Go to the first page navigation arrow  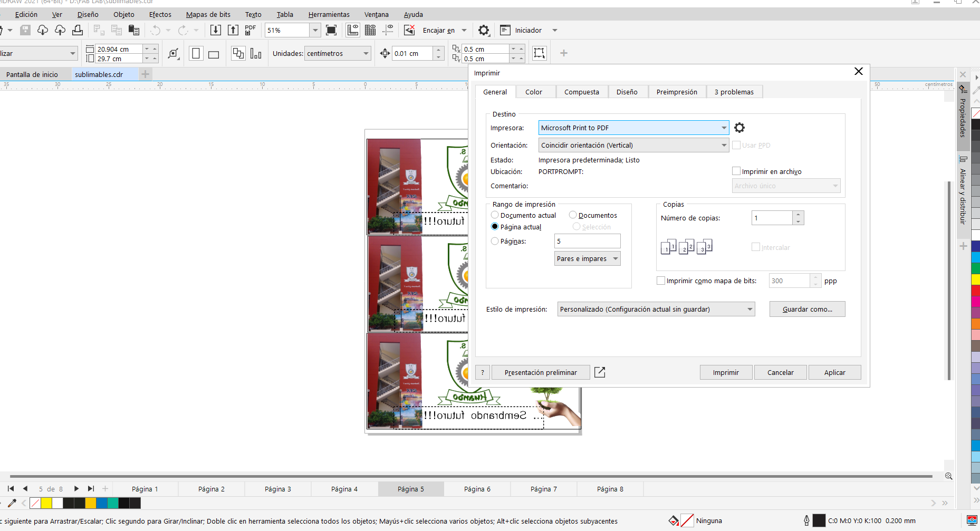click(x=11, y=489)
